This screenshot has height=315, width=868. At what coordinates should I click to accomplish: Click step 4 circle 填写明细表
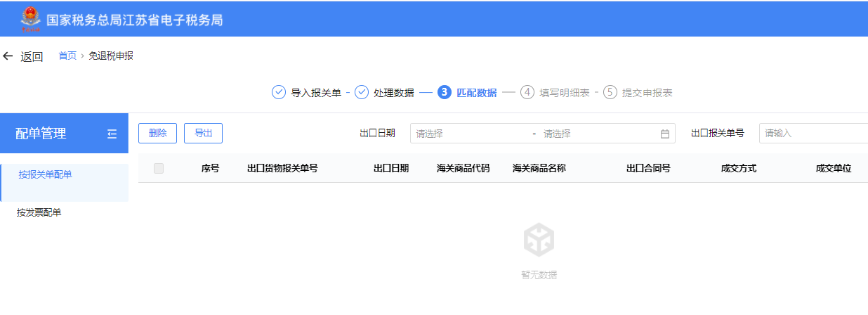click(527, 93)
